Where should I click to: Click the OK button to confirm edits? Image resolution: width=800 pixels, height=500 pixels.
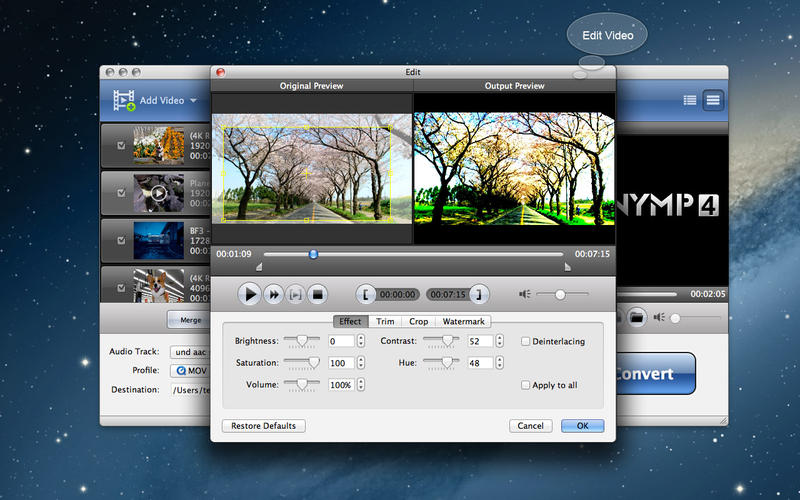pos(582,425)
